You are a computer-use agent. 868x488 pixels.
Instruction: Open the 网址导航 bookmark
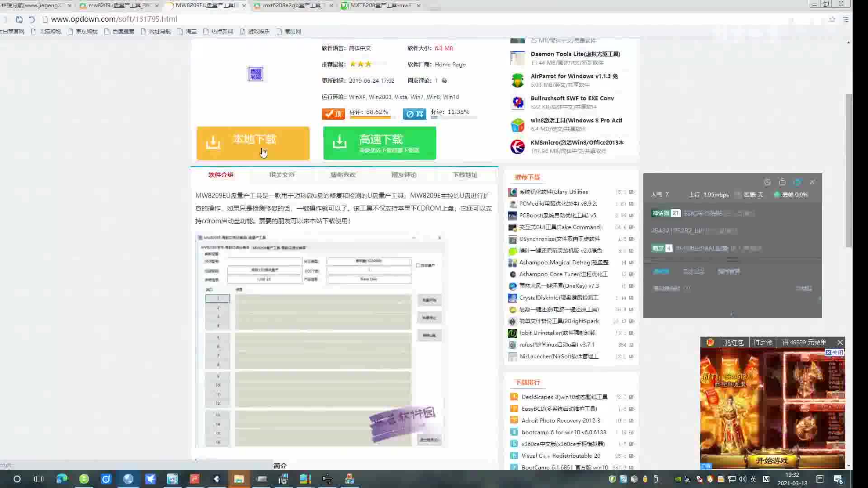click(x=156, y=31)
